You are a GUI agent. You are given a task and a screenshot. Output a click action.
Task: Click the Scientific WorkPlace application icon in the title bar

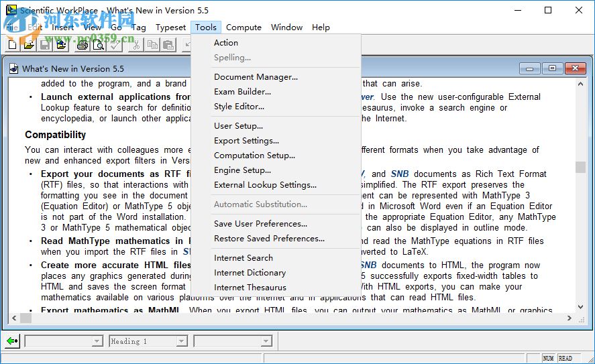(x=11, y=10)
